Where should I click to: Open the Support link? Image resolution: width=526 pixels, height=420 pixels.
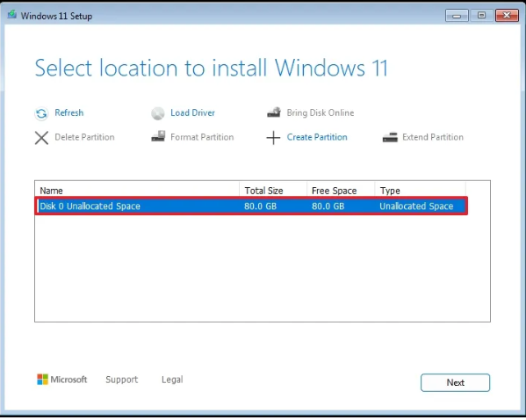[x=122, y=380]
